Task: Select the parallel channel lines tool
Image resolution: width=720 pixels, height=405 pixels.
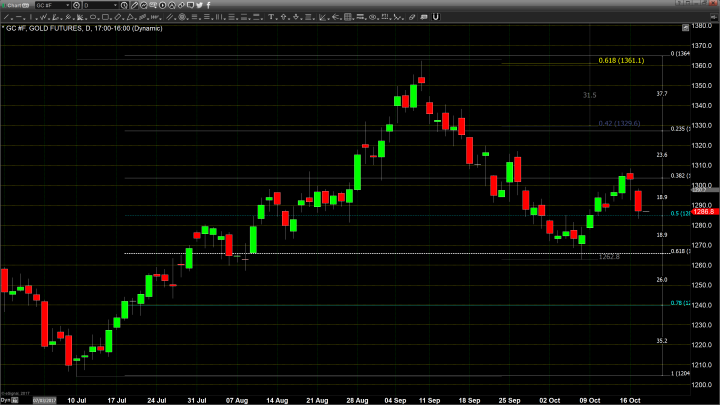Action: (169, 17)
